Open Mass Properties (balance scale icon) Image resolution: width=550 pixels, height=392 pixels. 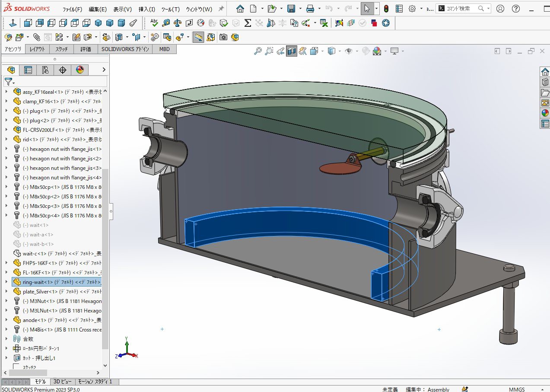tap(178, 23)
